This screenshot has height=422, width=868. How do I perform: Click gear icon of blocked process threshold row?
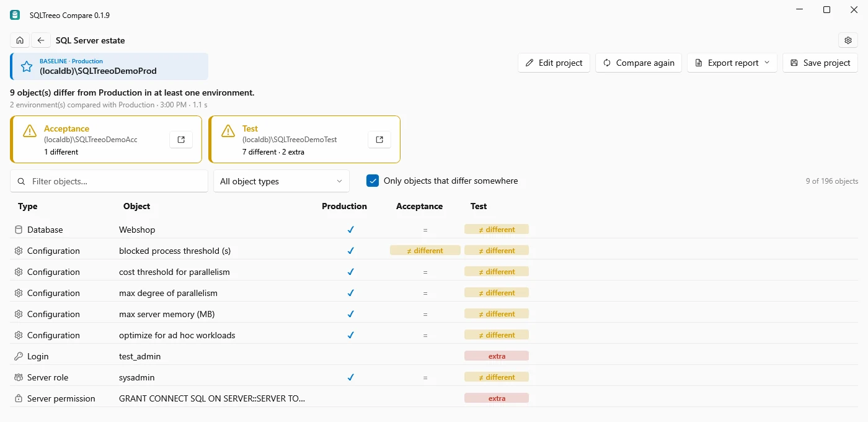[19, 251]
